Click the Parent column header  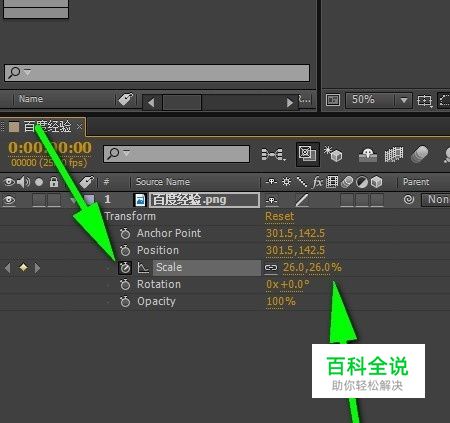[x=416, y=182]
